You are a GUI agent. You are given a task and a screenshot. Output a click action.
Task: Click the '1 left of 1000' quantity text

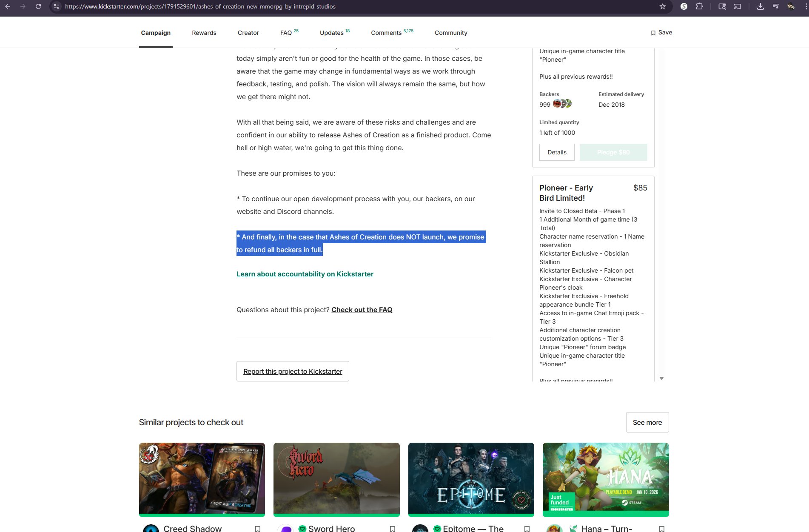click(557, 133)
